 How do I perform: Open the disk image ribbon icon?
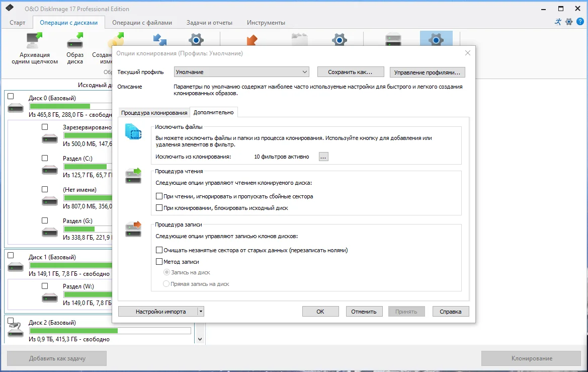[x=75, y=41]
